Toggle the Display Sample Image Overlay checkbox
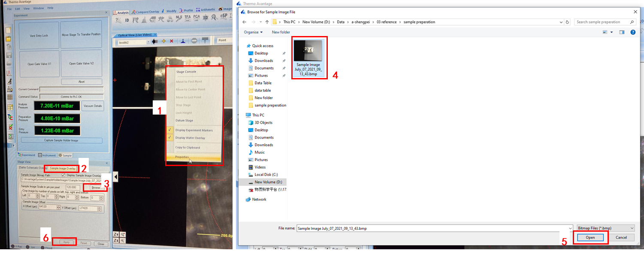644x254 pixels. 63,175
